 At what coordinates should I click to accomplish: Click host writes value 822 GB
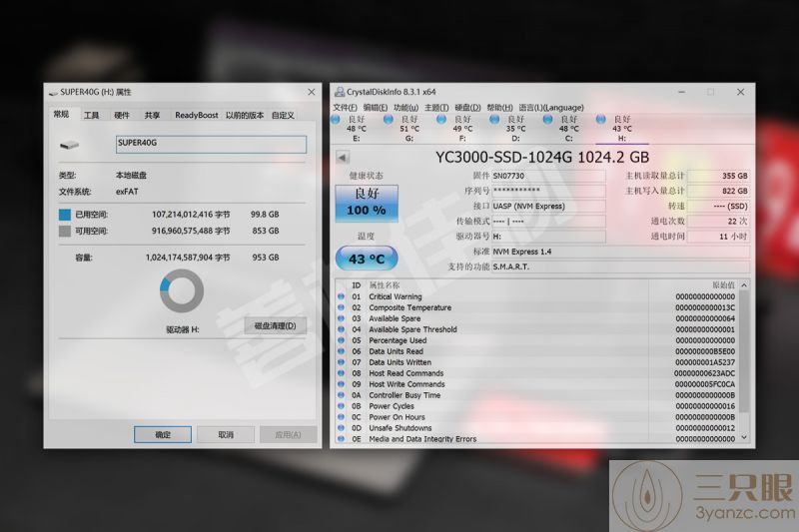pyautogui.click(x=718, y=191)
